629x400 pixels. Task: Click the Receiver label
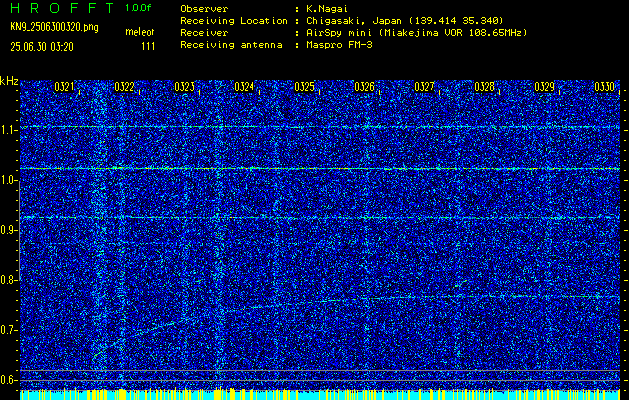coord(204,32)
